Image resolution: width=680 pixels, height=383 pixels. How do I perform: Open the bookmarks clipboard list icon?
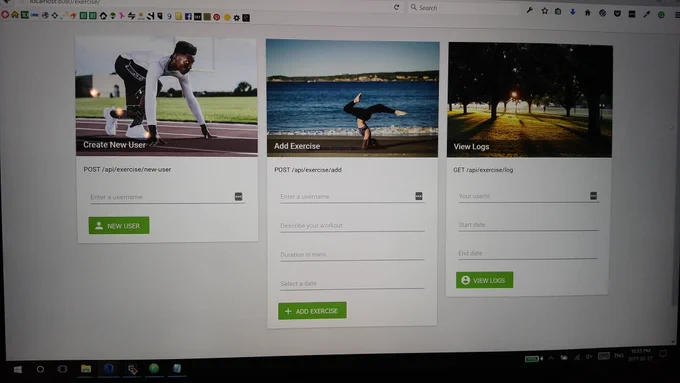(558, 11)
